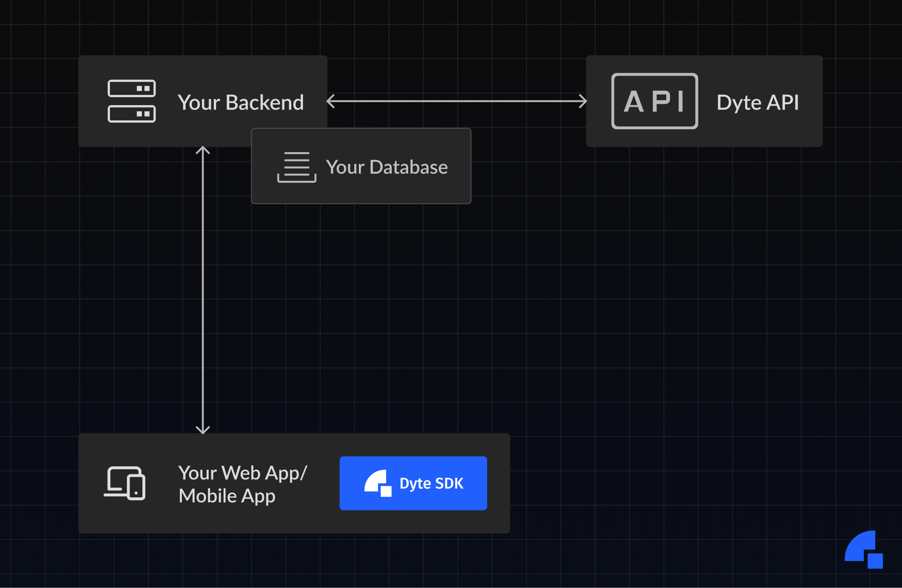This screenshot has height=588, width=902.
Task: Click the server stack icon beside Your Backend
Action: coord(132,101)
